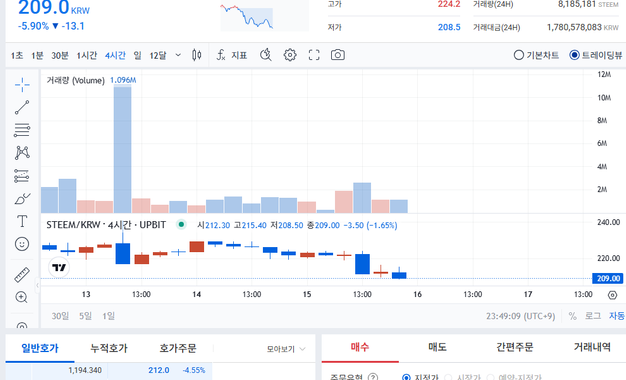Toggle fullscreen chart mode
This screenshot has height=380, width=626.
(x=314, y=55)
